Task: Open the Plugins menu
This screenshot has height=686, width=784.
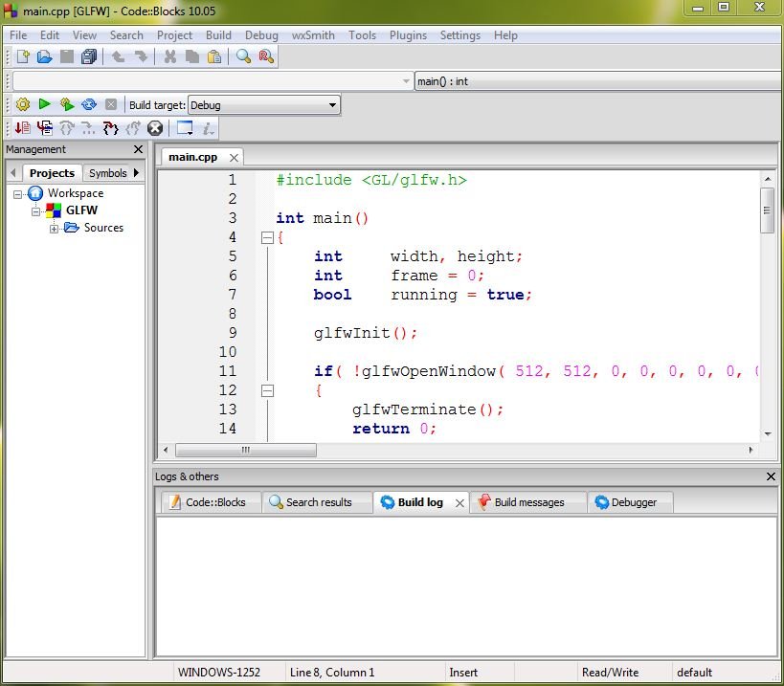Action: 408,35
